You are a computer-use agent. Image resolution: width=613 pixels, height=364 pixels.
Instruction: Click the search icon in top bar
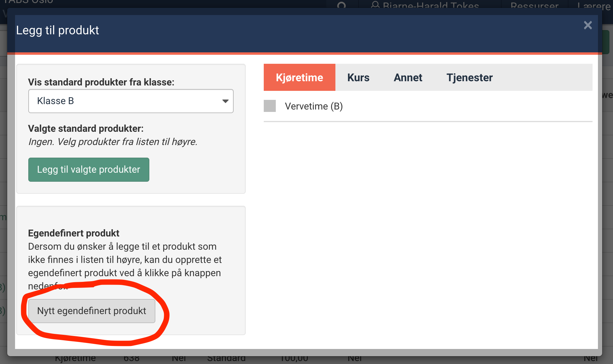(x=341, y=5)
